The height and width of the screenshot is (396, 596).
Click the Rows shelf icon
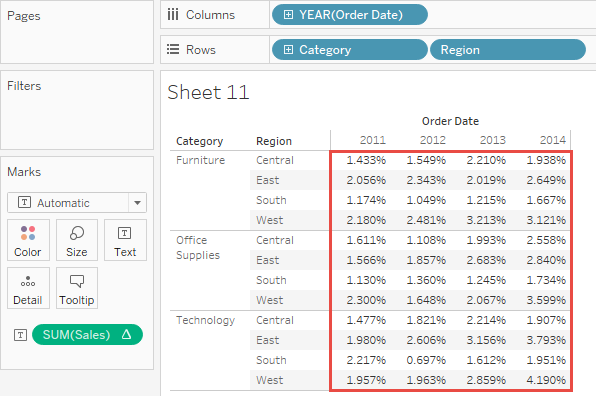point(173,49)
